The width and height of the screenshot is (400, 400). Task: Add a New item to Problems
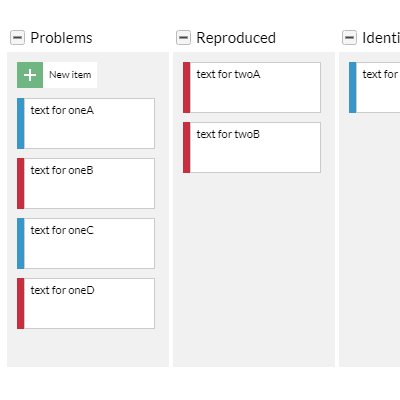(57, 75)
